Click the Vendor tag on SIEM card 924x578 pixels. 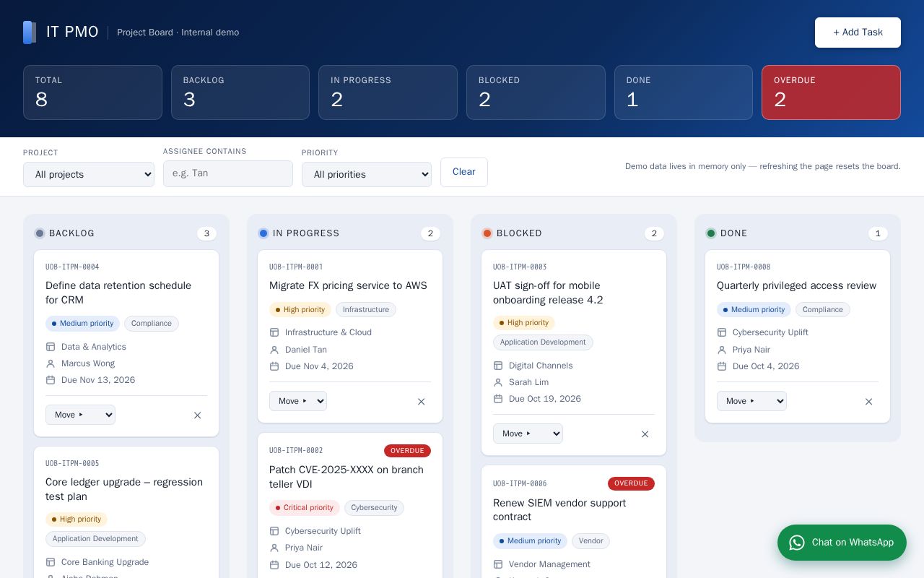[x=590, y=541]
